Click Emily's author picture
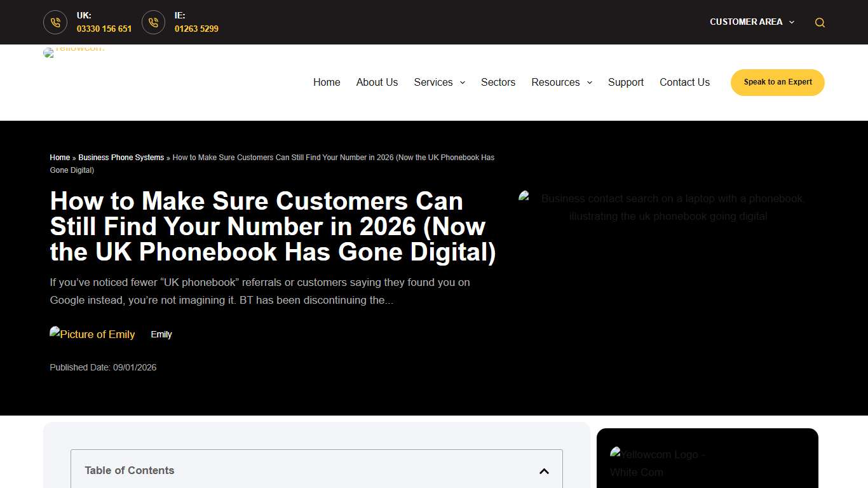868x488 pixels. point(92,334)
